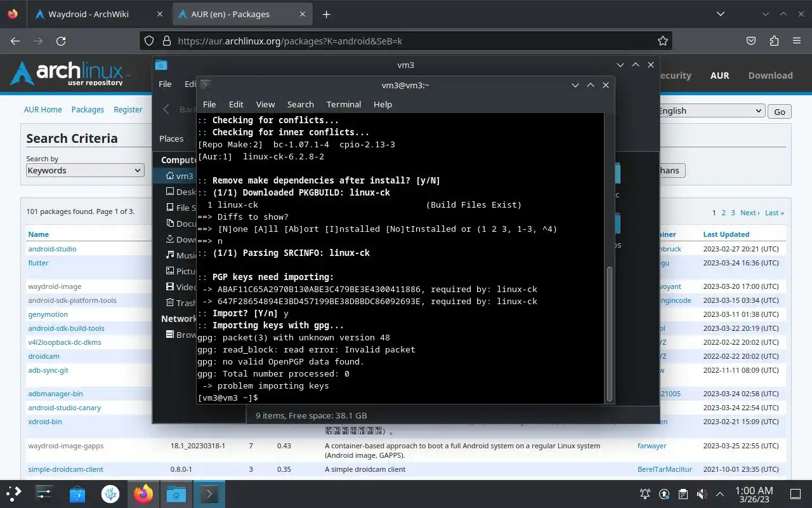Image resolution: width=812 pixels, height=508 pixels.
Task: Jump to Last » results page
Action: coord(774,213)
